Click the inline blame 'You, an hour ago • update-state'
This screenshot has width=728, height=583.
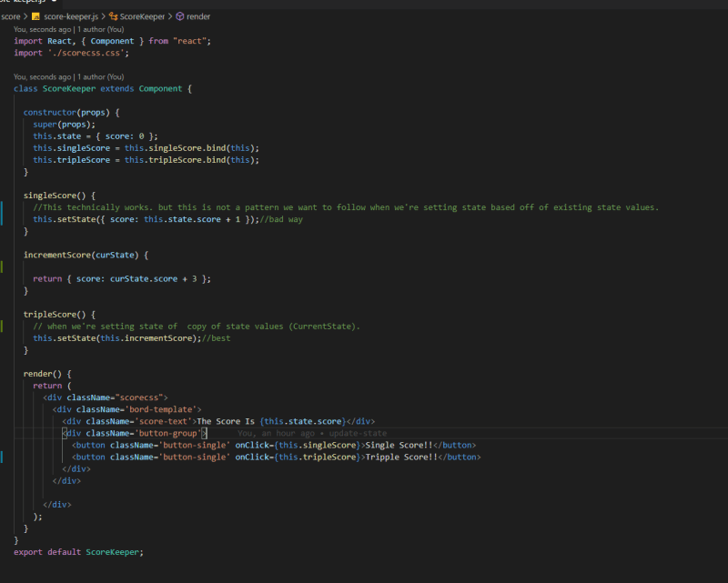coord(312,434)
